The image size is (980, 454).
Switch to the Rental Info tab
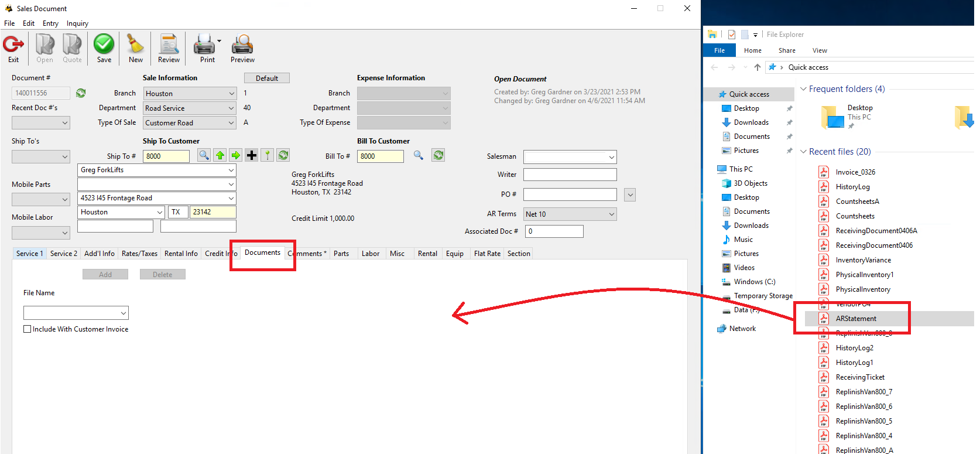(181, 254)
